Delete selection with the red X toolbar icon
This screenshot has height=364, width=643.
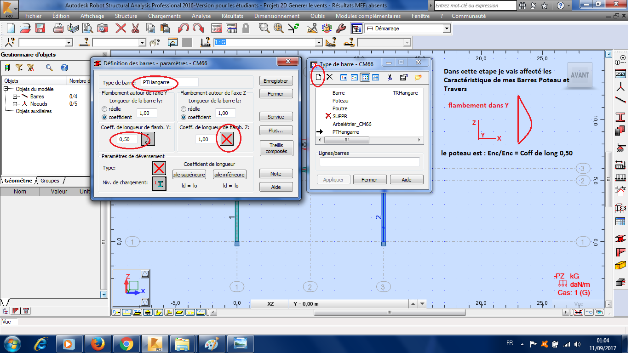pyautogui.click(x=121, y=28)
